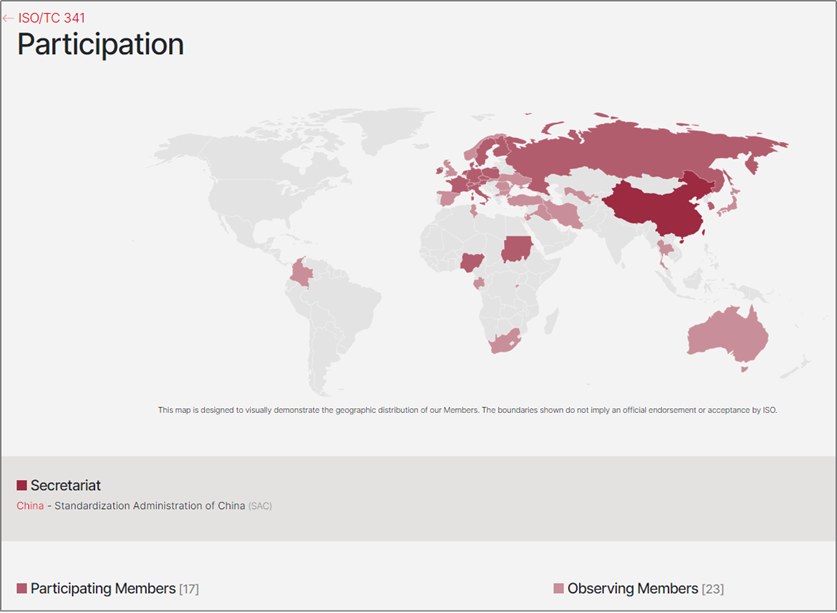Click the Participating Members legend square
This screenshot has height=613, width=837.
[22, 588]
